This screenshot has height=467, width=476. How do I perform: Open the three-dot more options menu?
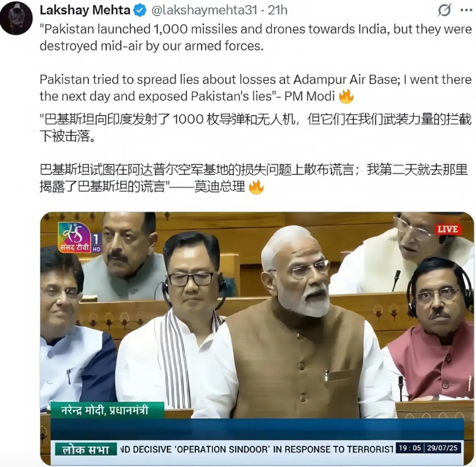tap(466, 11)
